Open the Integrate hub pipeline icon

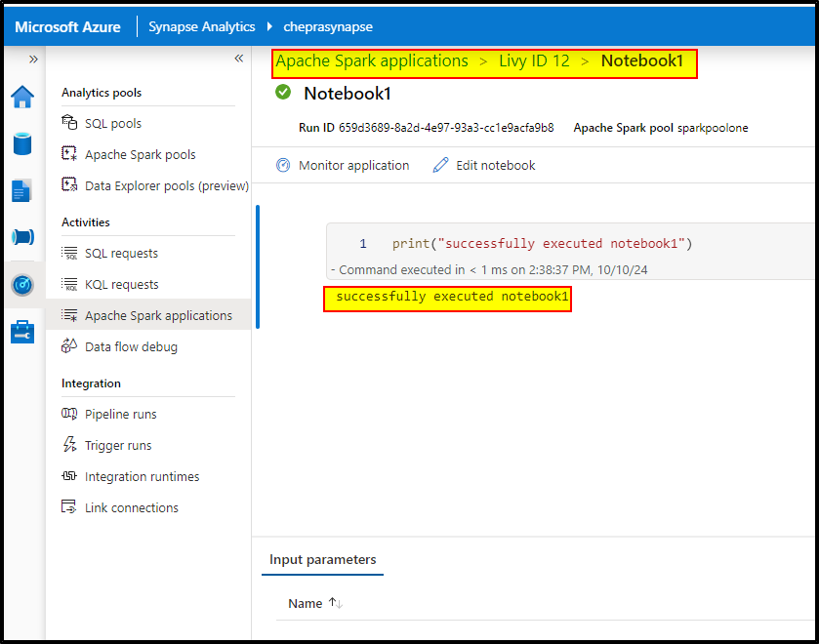[22, 237]
